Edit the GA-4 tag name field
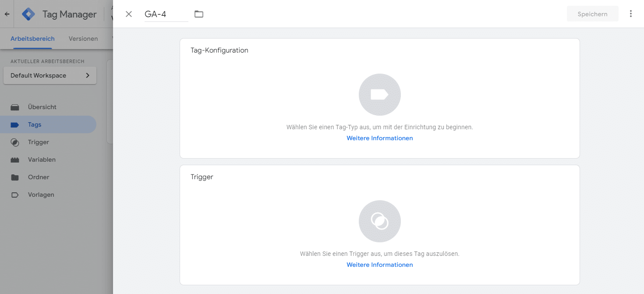 tap(166, 14)
